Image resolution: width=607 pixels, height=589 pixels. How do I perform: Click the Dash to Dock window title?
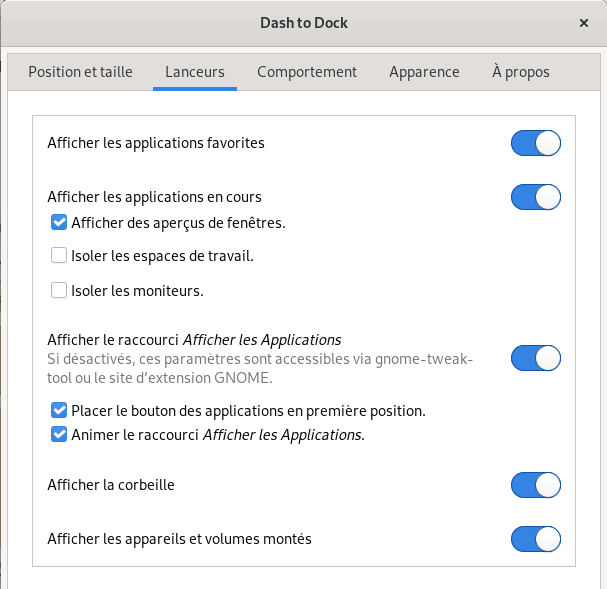coord(304,23)
